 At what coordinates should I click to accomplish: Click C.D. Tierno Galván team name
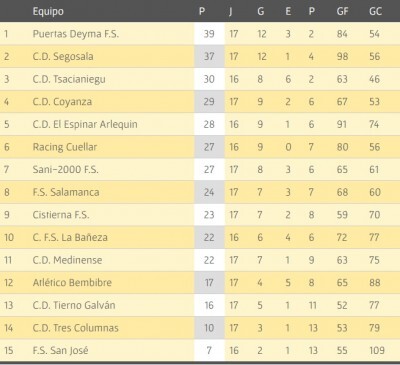coord(74,305)
